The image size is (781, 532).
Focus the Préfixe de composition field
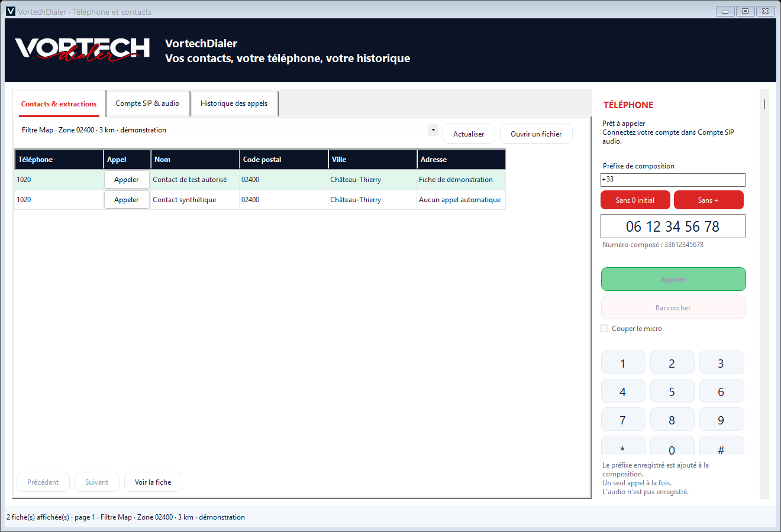point(673,180)
